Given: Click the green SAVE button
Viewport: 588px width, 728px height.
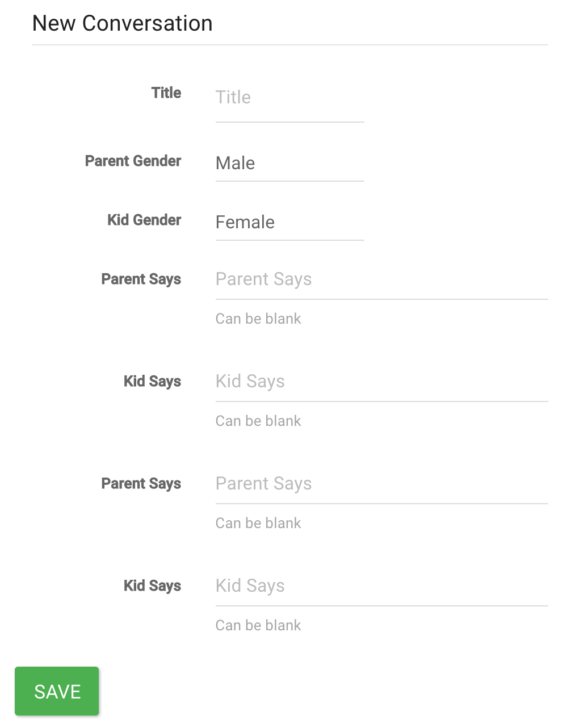Looking at the screenshot, I should coord(57,691).
